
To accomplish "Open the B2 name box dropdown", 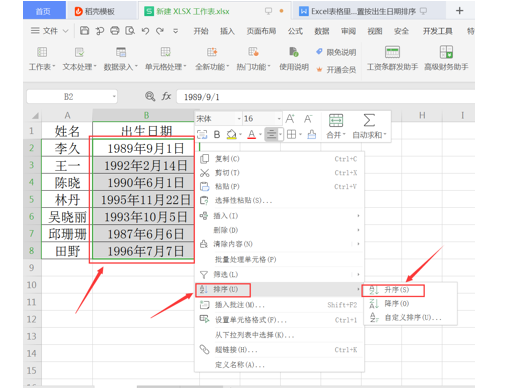I will [x=114, y=97].
